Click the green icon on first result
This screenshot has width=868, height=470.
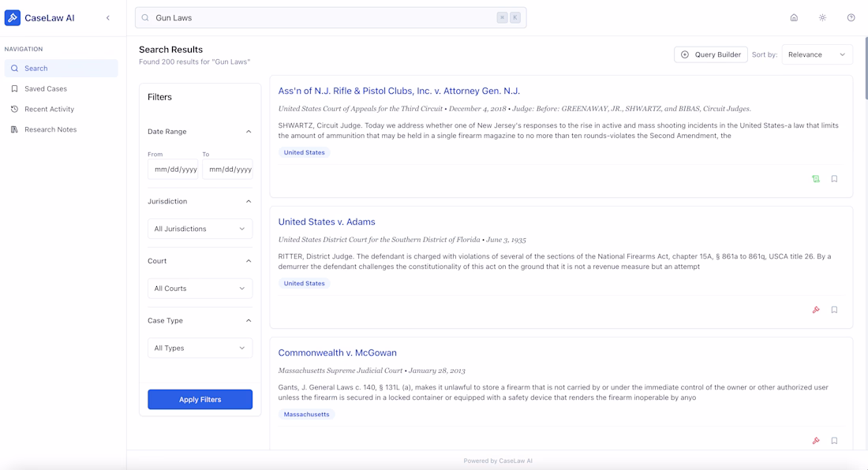(x=816, y=179)
